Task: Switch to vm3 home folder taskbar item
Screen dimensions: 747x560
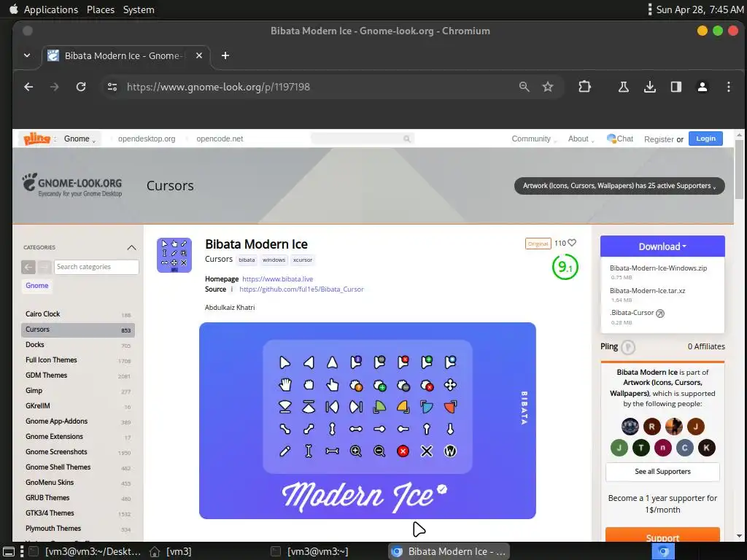Action: [170, 551]
